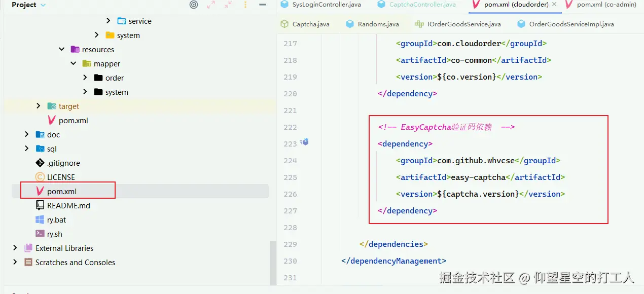Click the Collapse All icon in Project panel
Image resolution: width=644 pixels, height=294 pixels.
pyautogui.click(x=229, y=5)
